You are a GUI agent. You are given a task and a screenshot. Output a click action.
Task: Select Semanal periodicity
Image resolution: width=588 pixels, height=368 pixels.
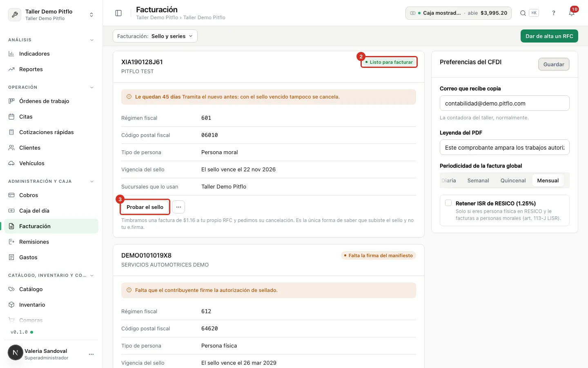pyautogui.click(x=478, y=180)
